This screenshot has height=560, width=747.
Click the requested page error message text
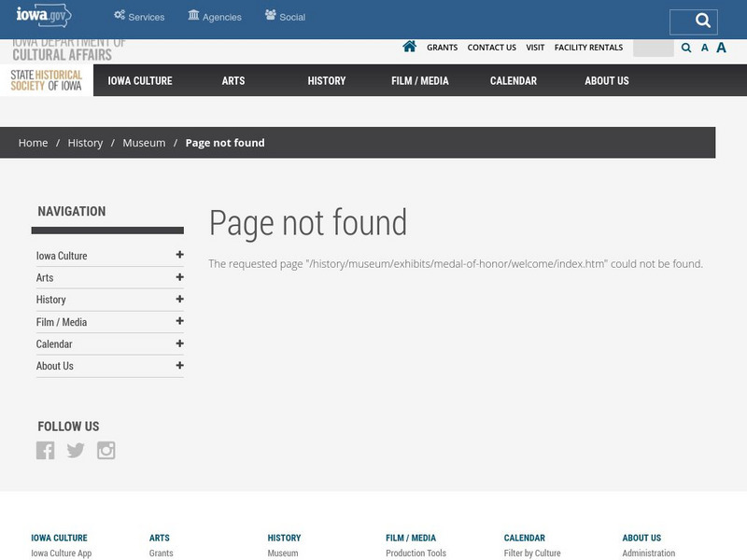pos(456,264)
